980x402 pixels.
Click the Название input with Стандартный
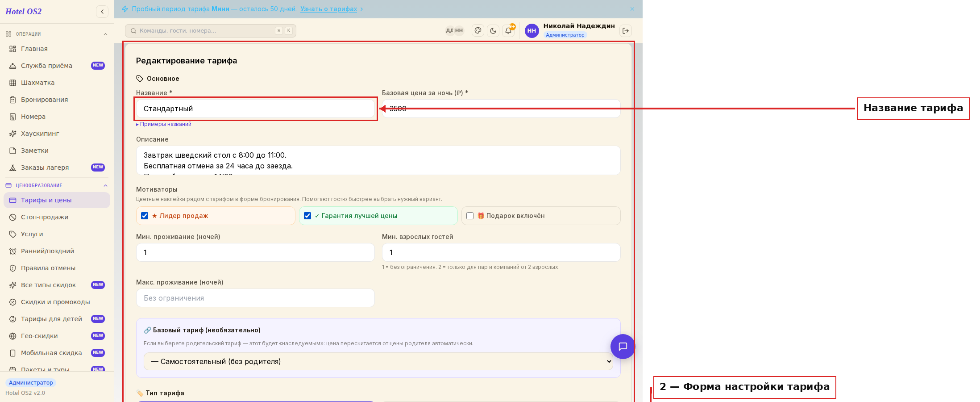(255, 109)
